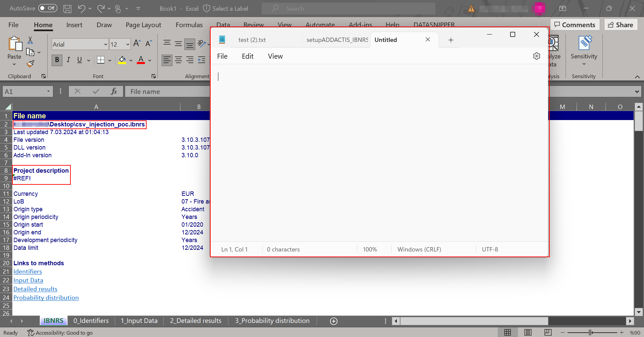Open the Excel File tab

click(13, 25)
